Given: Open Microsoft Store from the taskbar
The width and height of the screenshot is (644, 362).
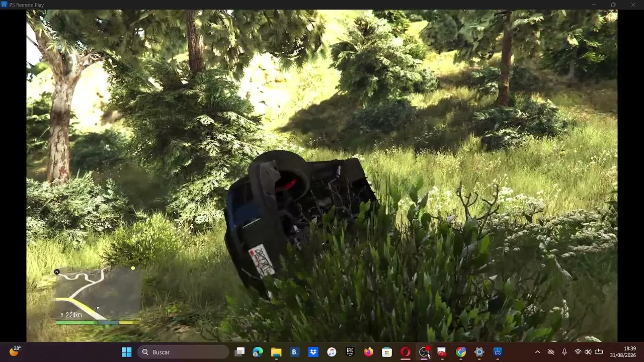Looking at the screenshot, I should tap(387, 352).
